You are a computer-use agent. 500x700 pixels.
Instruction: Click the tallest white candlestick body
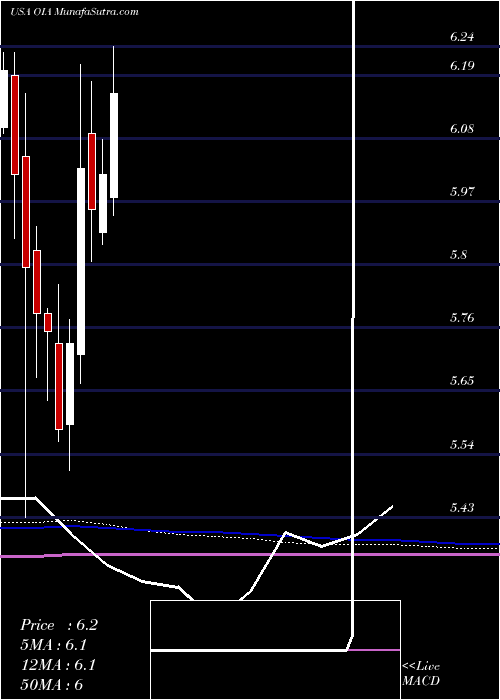81,262
